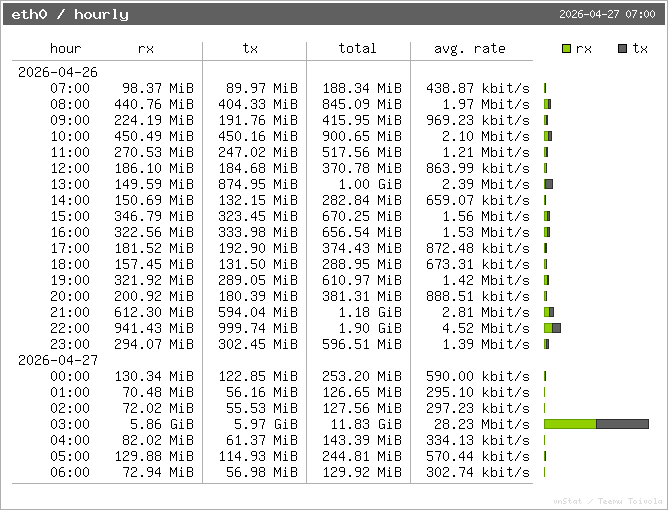Click the "eth0 / hourly" title text
The height and width of the screenshot is (510, 668).
pyautogui.click(x=70, y=15)
